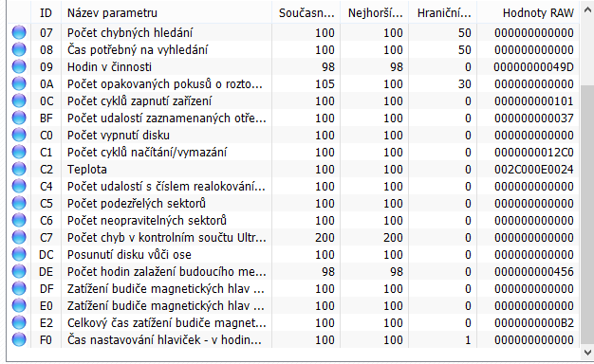Click status icon of row C7

click(x=19, y=237)
